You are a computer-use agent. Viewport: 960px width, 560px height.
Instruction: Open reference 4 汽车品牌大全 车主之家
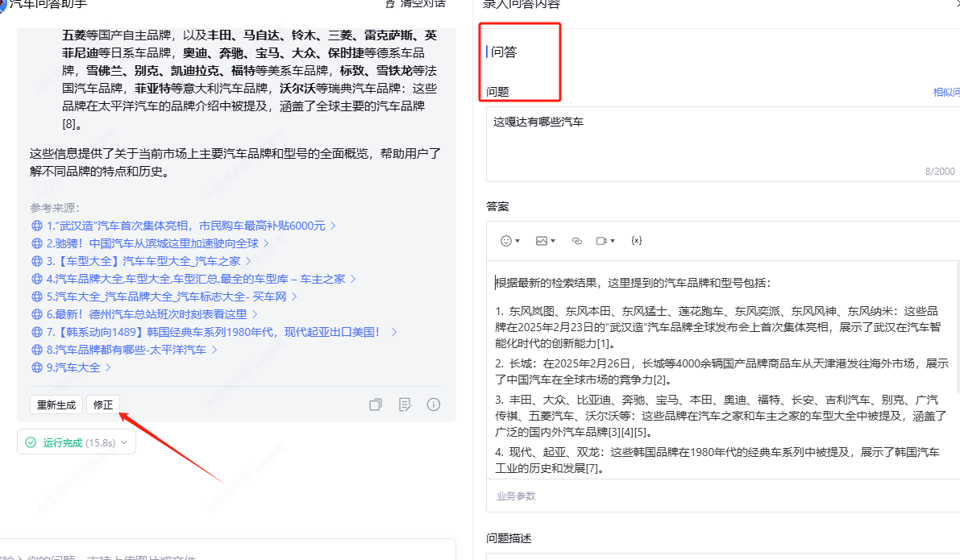tap(196, 279)
